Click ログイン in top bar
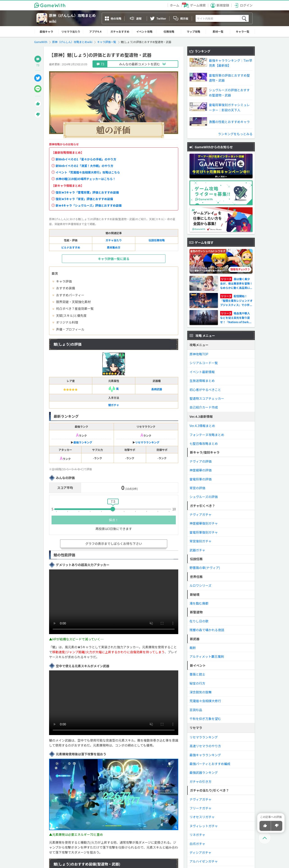The height and width of the screenshot is (868, 289). pos(243,5)
